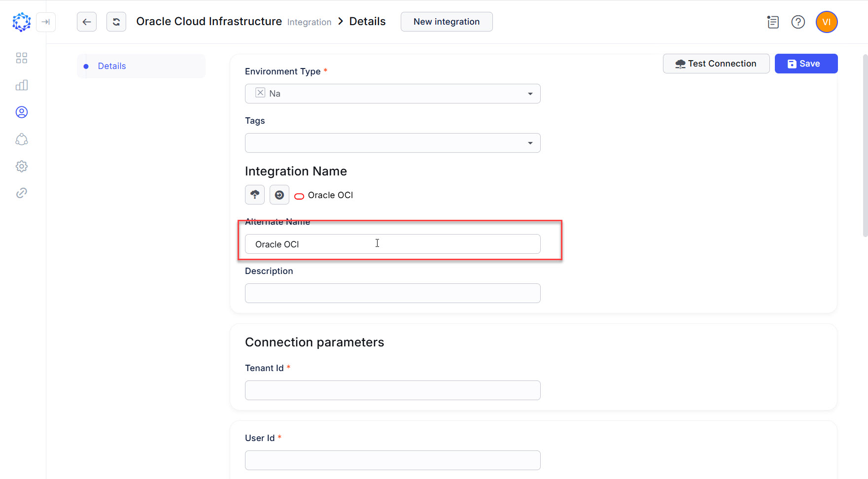The height and width of the screenshot is (479, 868).
Task: Toggle the red oval beside Oracle OCI
Action: pos(299,196)
